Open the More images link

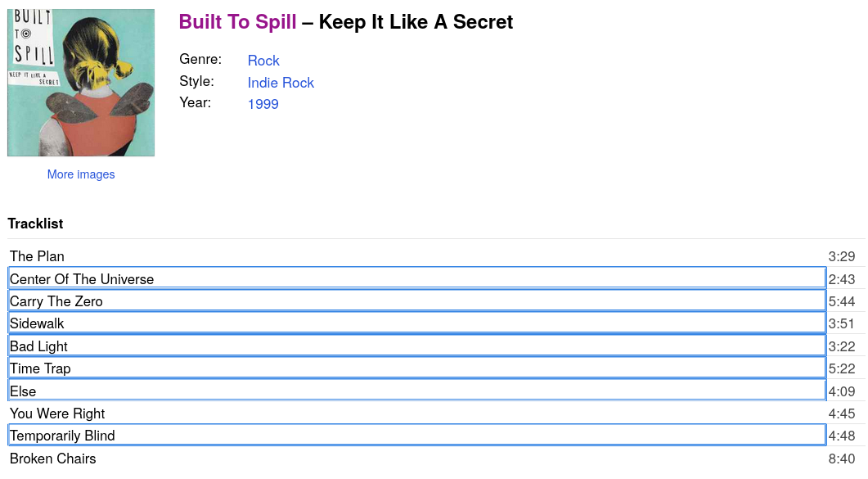(81, 174)
